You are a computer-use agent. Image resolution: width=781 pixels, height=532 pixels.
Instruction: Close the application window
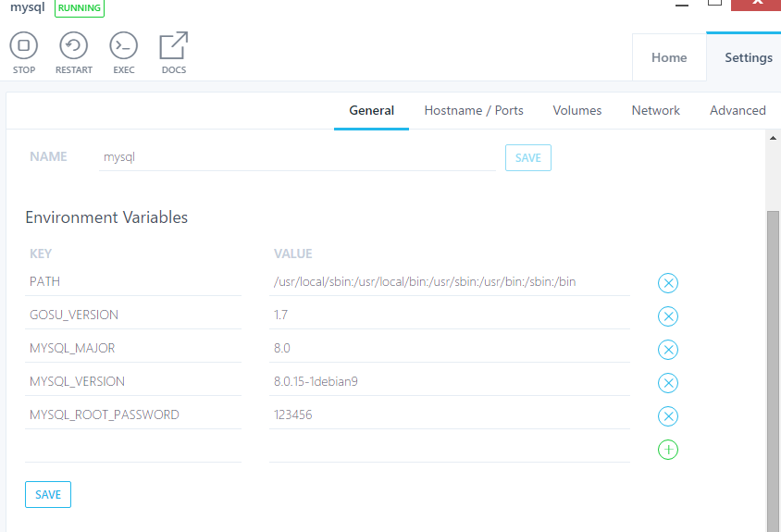757,4
